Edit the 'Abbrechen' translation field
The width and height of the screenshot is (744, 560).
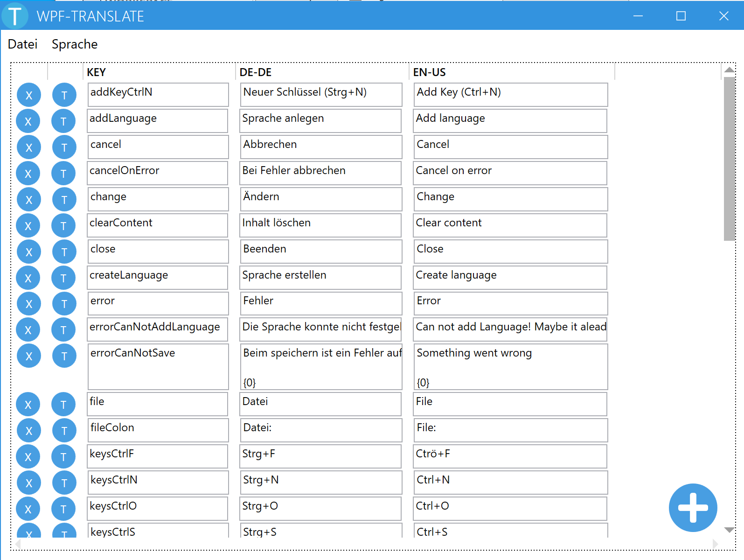(x=321, y=147)
